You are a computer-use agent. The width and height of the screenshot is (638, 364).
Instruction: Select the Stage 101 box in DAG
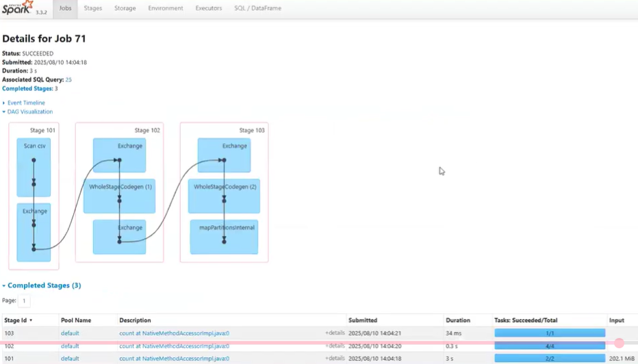tap(34, 196)
